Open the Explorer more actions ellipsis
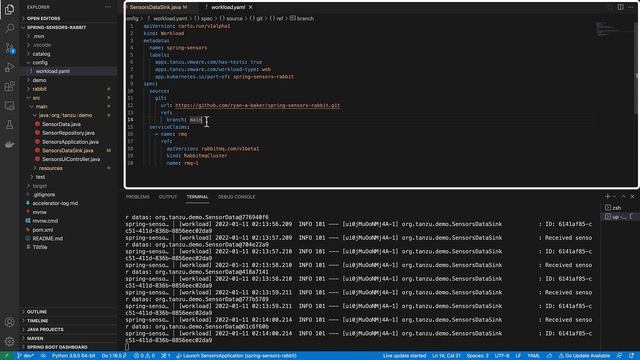The height and width of the screenshot is (360, 640). click(x=108, y=7)
